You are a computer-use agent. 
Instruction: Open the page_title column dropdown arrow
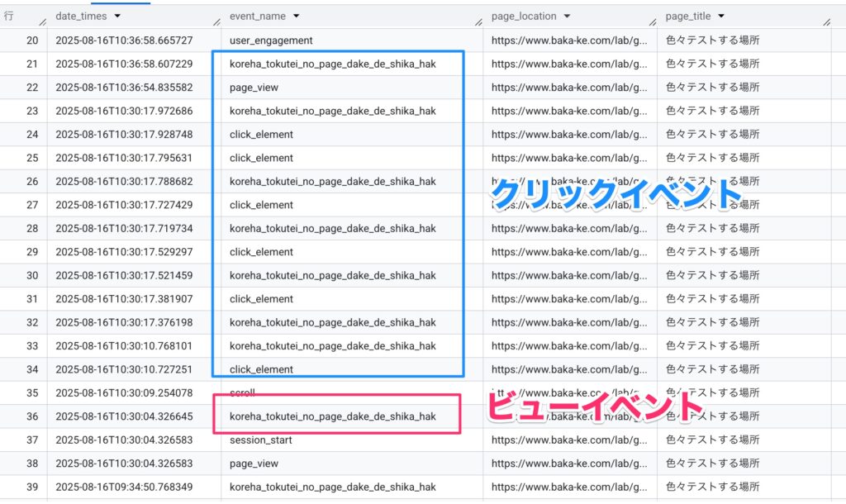click(721, 17)
